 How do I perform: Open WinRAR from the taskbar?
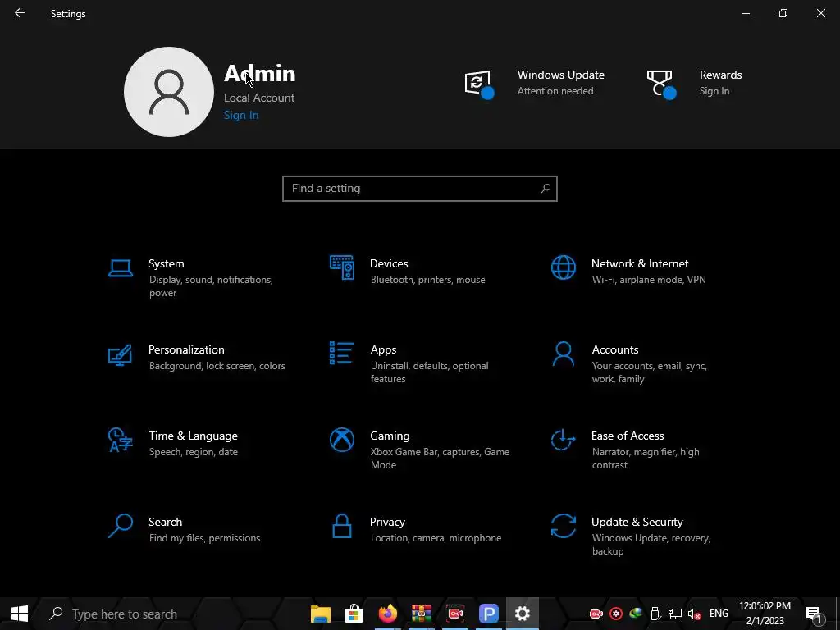(x=421, y=614)
